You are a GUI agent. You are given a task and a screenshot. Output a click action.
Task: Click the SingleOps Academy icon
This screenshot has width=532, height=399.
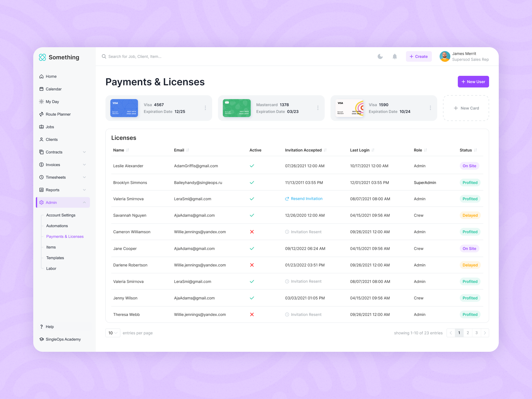click(41, 339)
